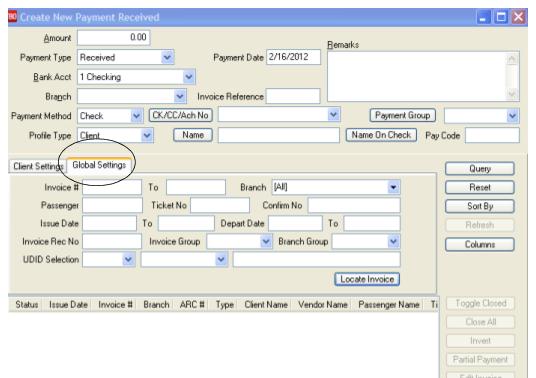Open the Branch Group dropdown

tap(393, 242)
